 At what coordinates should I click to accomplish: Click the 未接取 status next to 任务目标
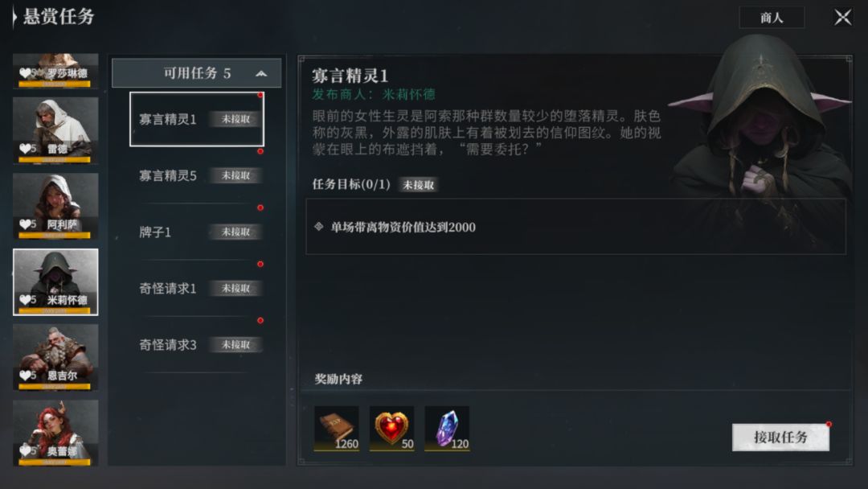coord(419,185)
